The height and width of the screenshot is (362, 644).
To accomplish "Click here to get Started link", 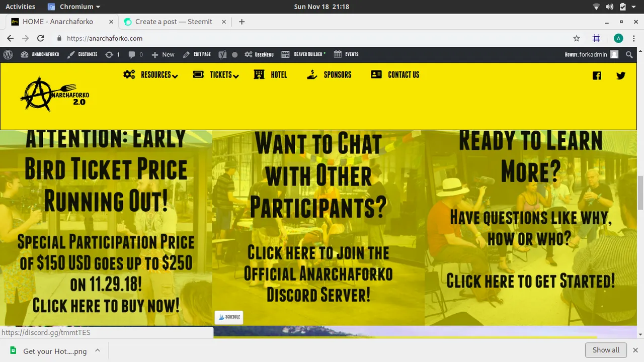I will coord(531,280).
